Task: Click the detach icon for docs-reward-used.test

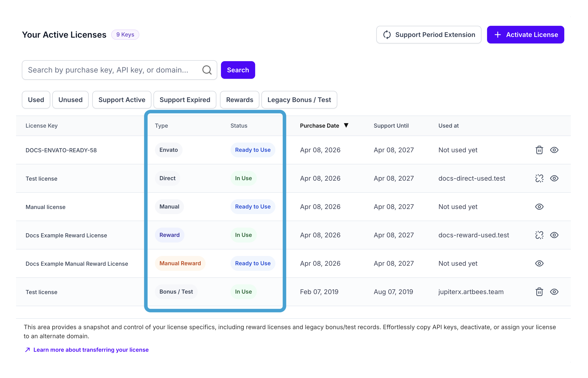Action: click(539, 235)
